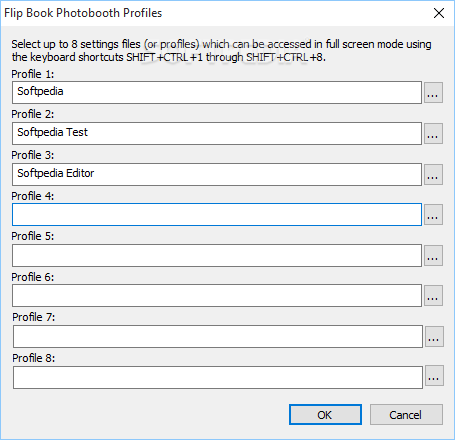This screenshot has height=440, width=455.
Task: Click the browse button for Profile 1
Action: [433, 92]
